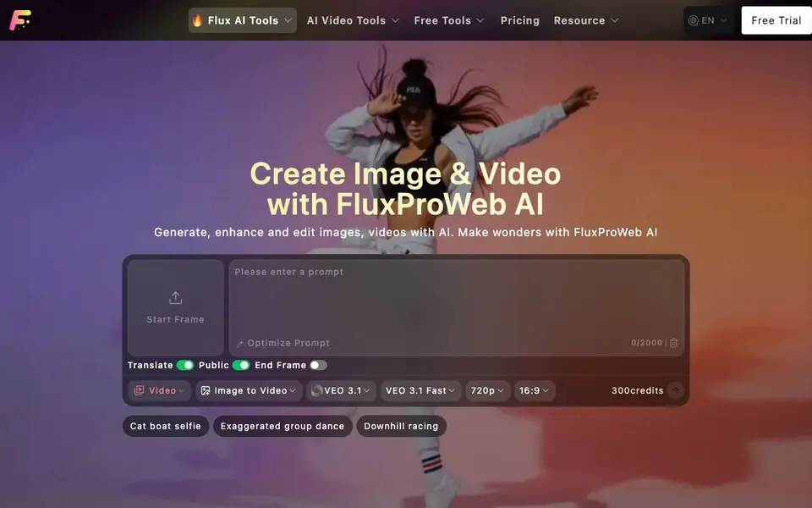812x508 pixels.
Task: Enable the End Frame switch
Action: pyautogui.click(x=319, y=365)
